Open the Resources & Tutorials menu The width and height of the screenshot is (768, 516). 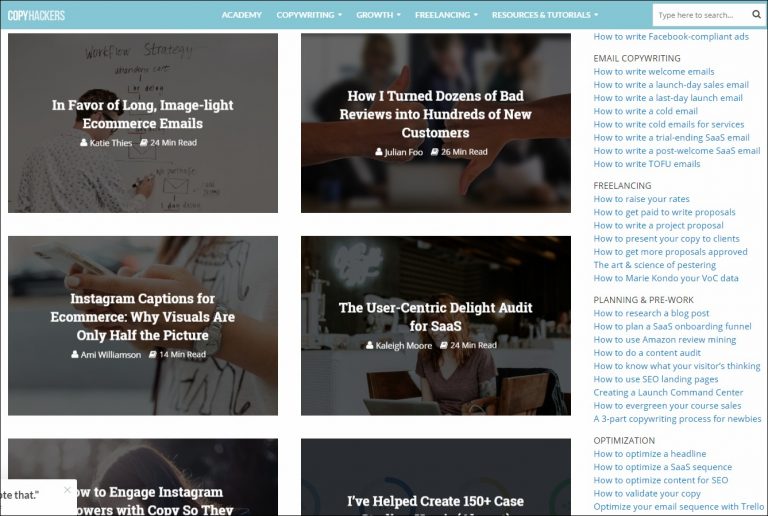pos(545,15)
